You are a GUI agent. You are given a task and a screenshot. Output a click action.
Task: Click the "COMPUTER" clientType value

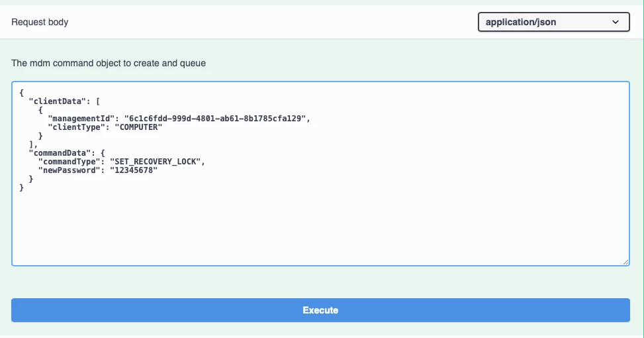coord(138,127)
